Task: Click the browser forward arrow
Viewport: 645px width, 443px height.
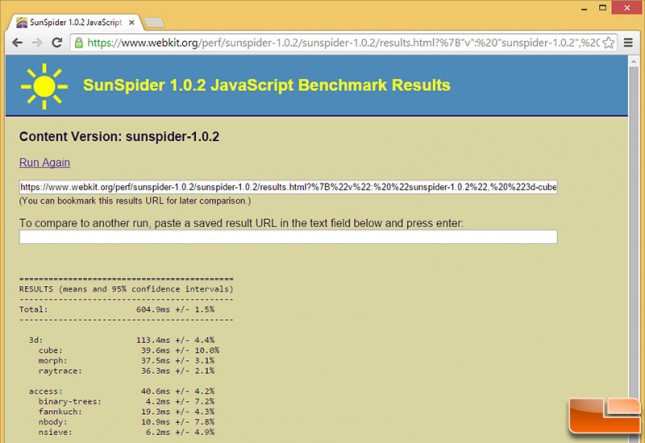Action: point(37,42)
